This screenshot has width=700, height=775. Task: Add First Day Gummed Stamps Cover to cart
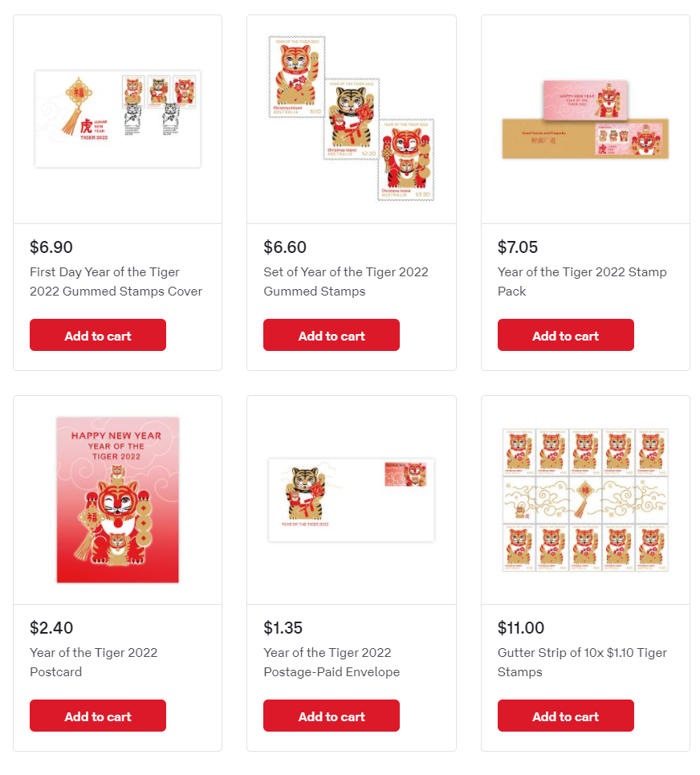tap(98, 335)
